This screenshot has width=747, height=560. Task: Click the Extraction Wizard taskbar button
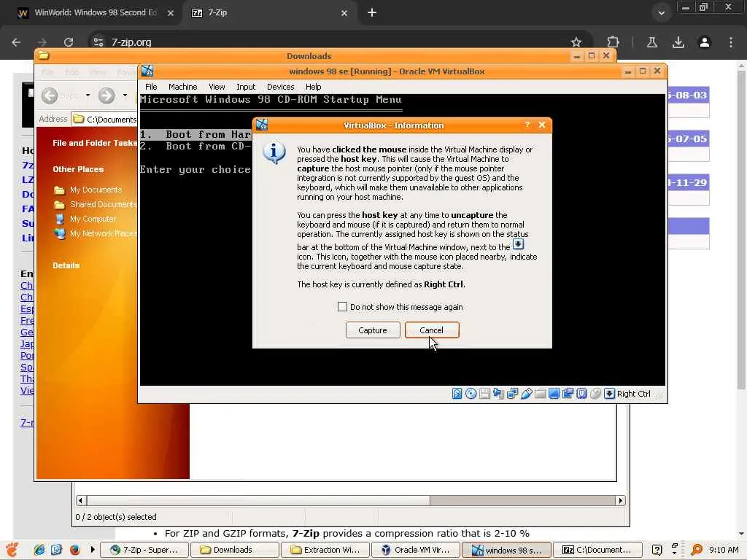325,550
